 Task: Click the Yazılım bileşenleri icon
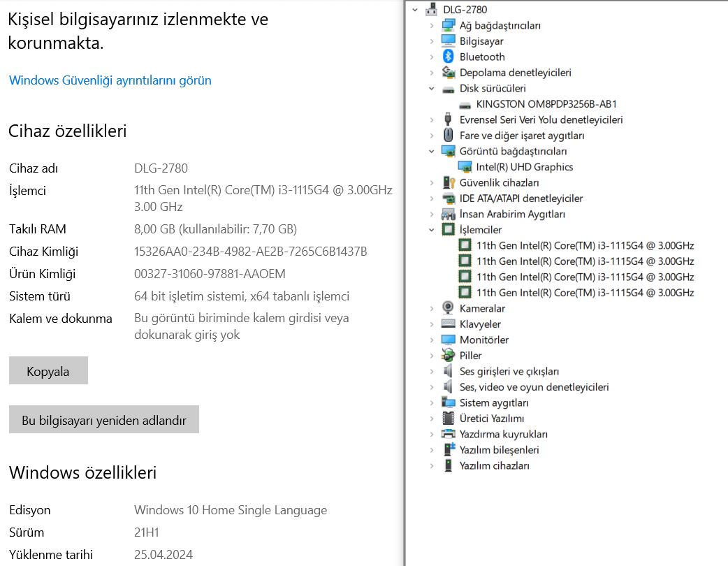[x=449, y=449]
